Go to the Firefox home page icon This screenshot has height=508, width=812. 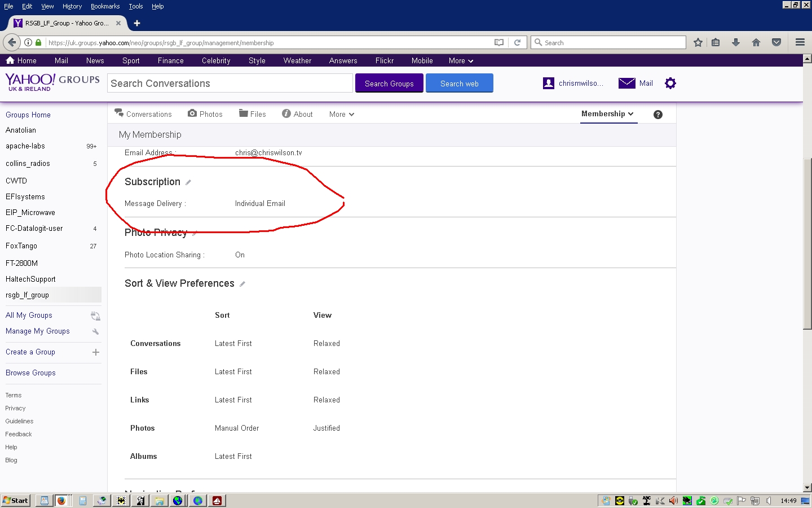pos(756,42)
